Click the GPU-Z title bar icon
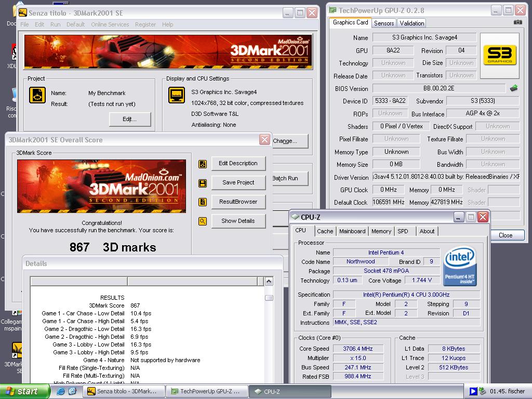 click(333, 10)
